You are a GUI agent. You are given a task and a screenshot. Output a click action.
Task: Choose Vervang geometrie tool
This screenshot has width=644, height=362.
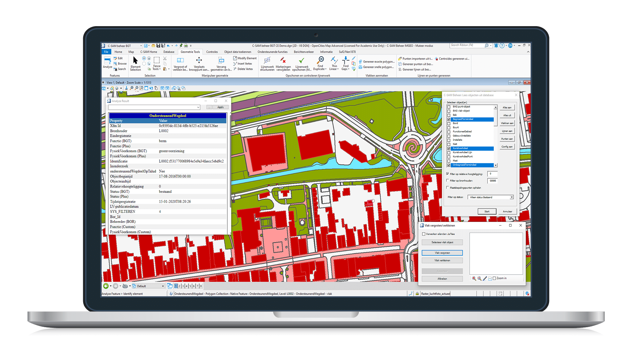click(221, 63)
